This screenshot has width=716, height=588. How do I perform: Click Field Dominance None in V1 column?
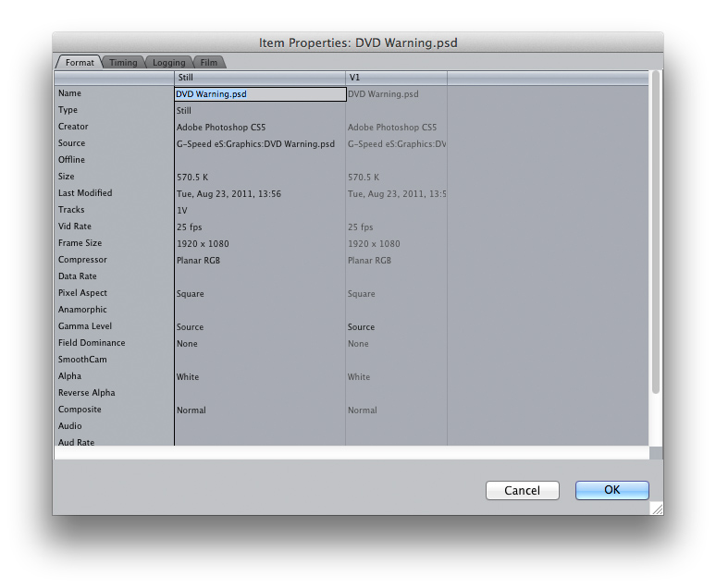pos(358,344)
